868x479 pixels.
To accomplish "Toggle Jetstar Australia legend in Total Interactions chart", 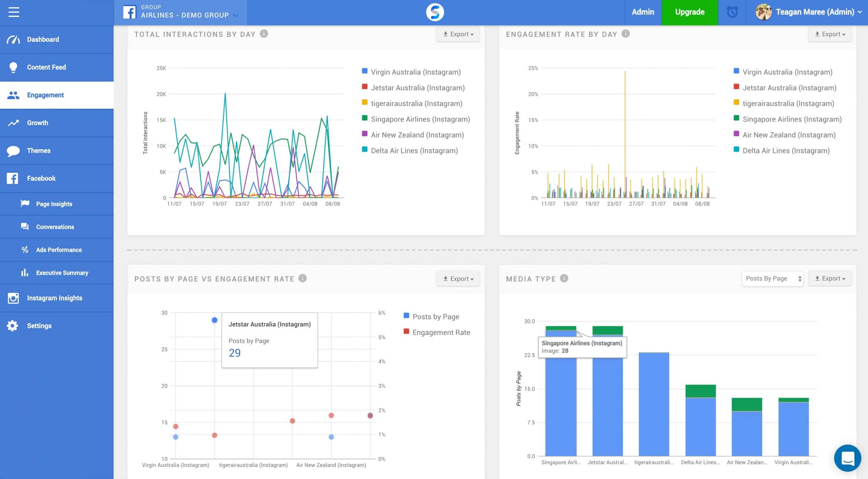I will (414, 88).
